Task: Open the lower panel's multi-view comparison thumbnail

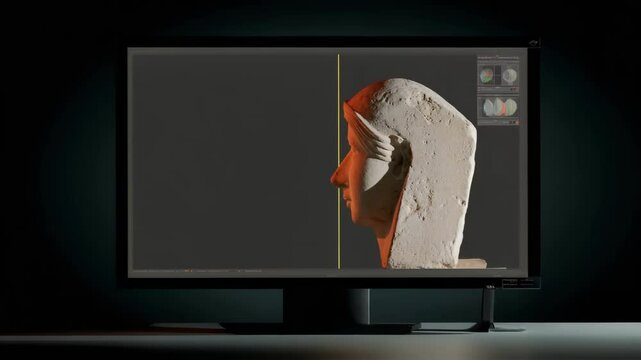Action: point(500,107)
